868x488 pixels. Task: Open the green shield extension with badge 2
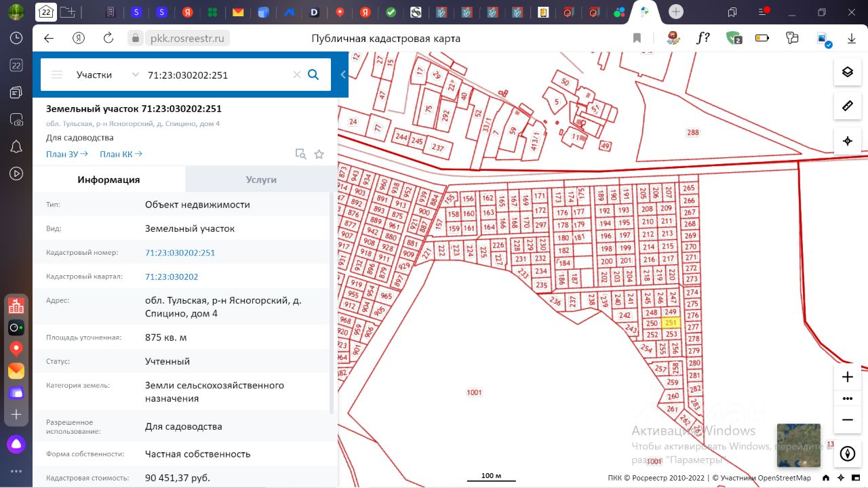(x=734, y=38)
